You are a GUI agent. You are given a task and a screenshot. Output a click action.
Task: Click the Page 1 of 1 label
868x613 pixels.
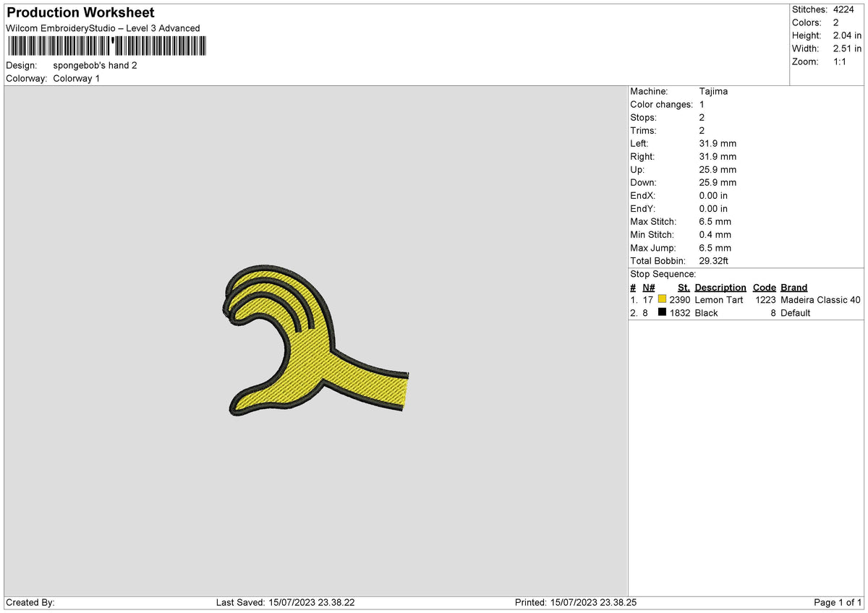838,601
